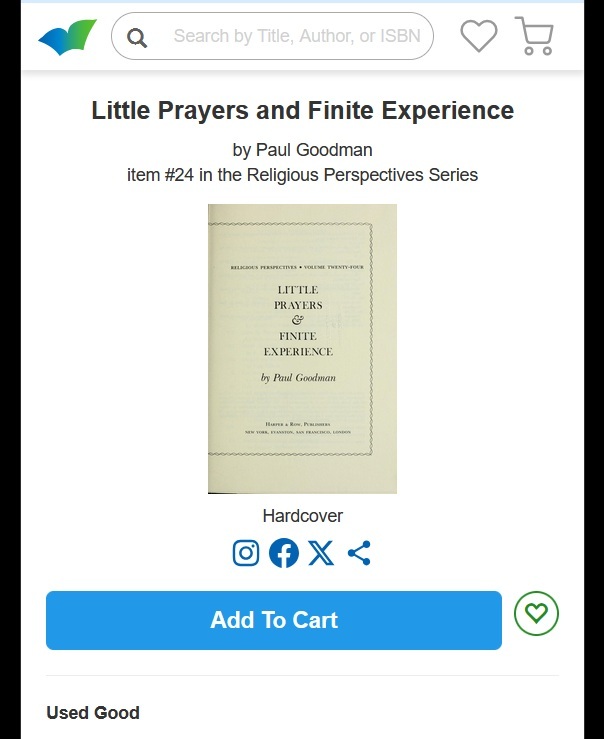Open the shopping cart icon
604x739 pixels.
[x=534, y=36]
